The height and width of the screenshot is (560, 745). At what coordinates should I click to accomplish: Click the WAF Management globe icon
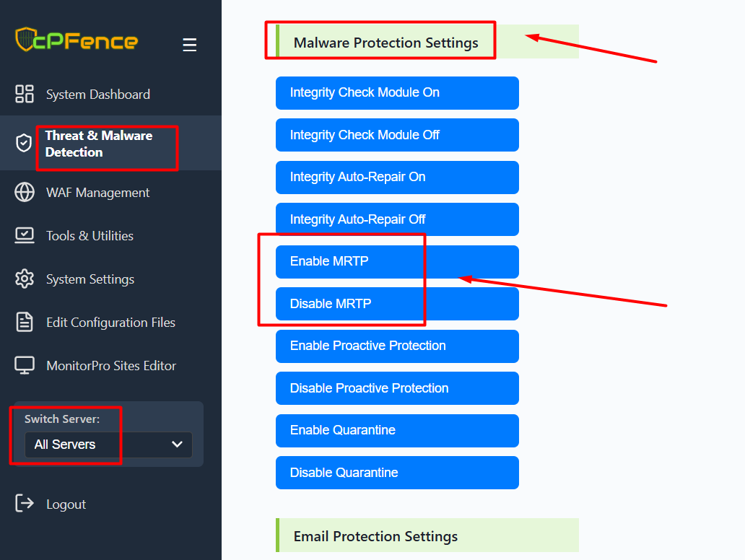coord(25,193)
